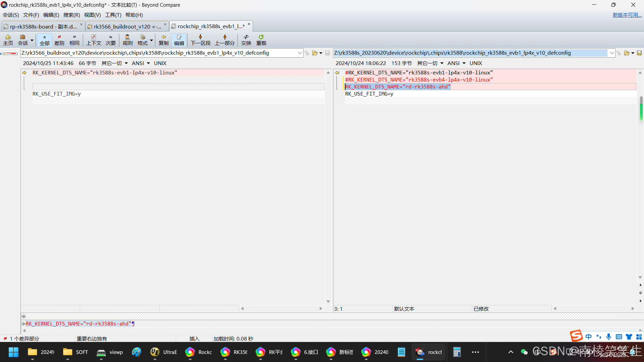This screenshot has width=644, height=362.
Task: Click the right pane vertical scrollbar thumb
Action: tap(641, 108)
